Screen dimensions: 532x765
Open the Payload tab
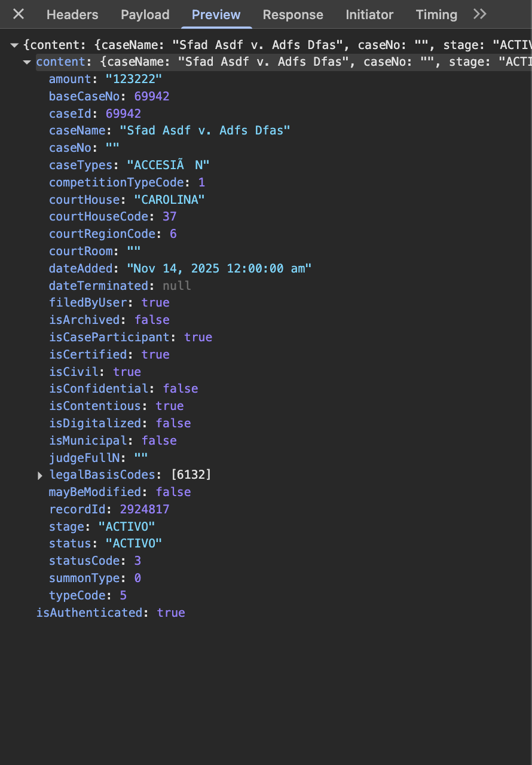[x=145, y=15]
